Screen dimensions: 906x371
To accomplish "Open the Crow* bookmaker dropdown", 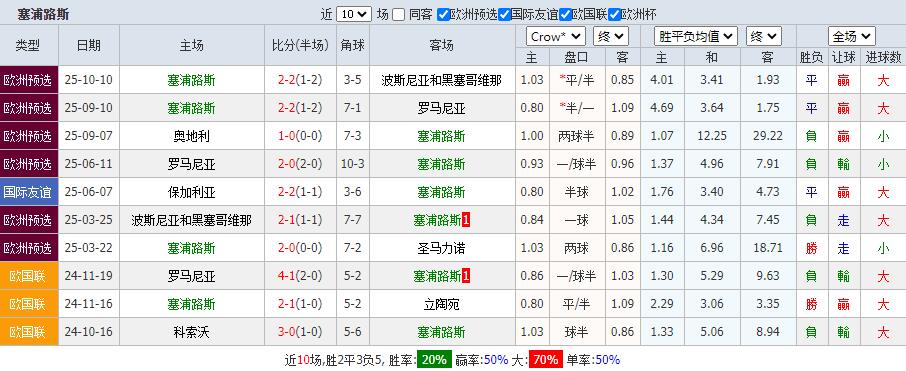I will coord(555,36).
